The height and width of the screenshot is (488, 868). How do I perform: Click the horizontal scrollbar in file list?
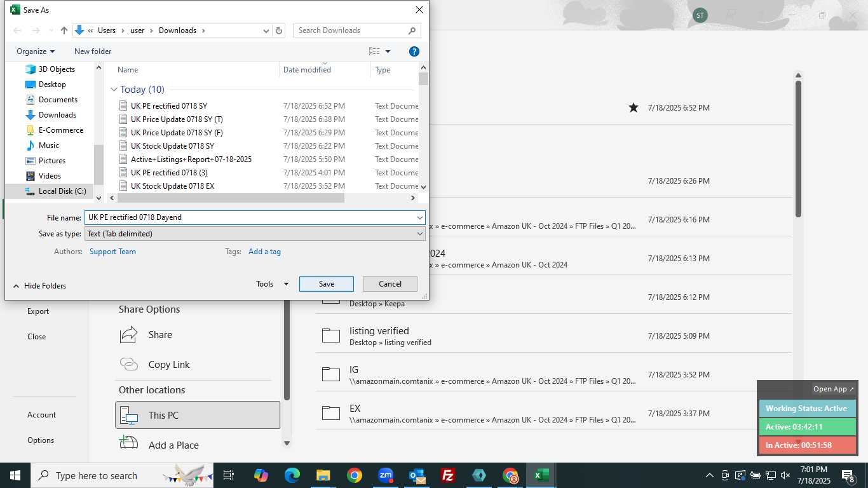(230, 198)
